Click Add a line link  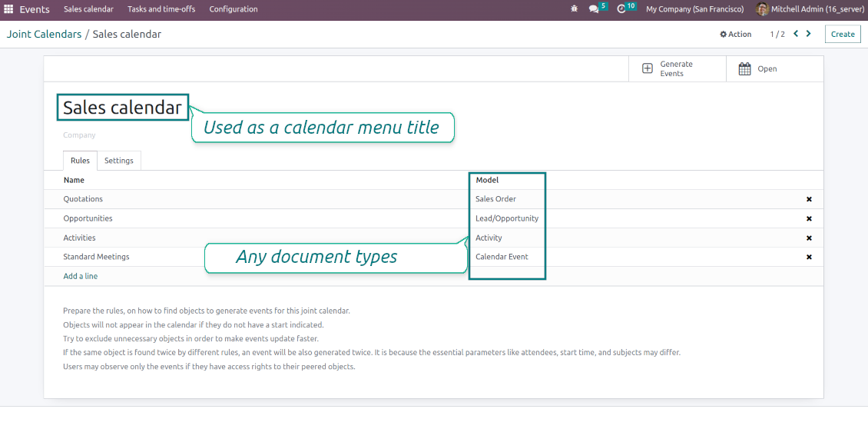pos(81,276)
